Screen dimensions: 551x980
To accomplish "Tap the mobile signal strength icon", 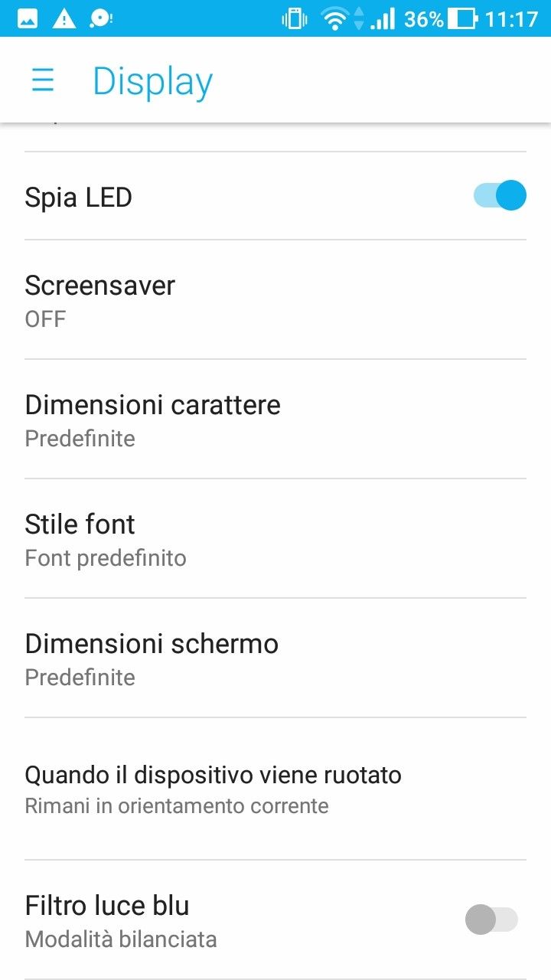I will 382,18.
